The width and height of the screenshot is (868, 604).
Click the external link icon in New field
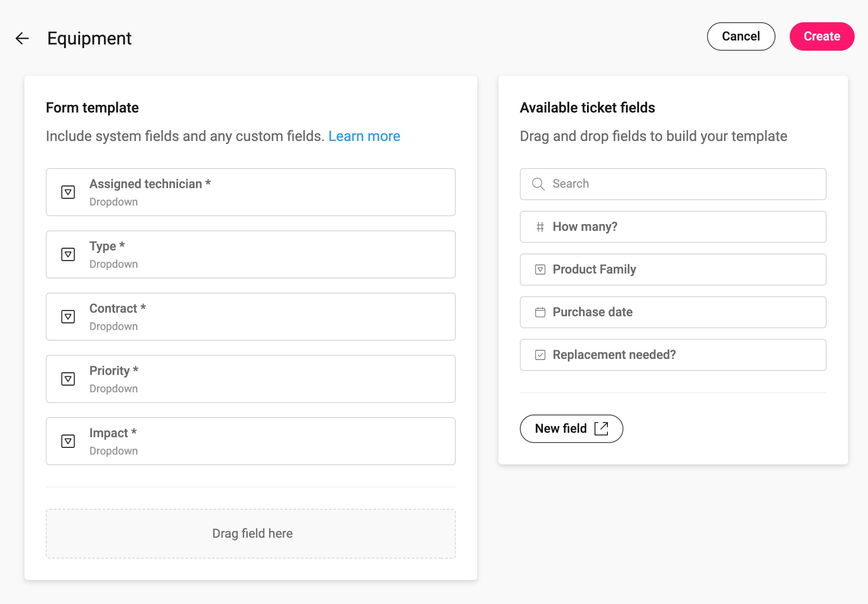(x=601, y=429)
